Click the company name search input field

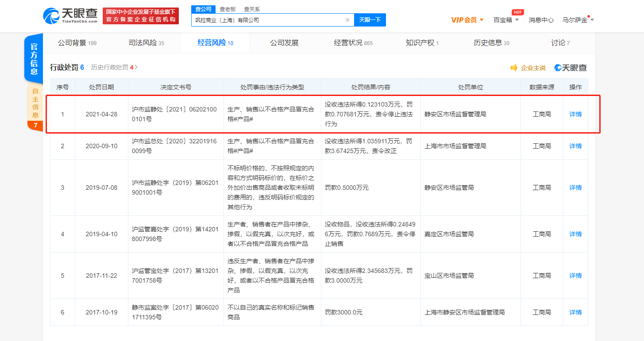[268, 20]
